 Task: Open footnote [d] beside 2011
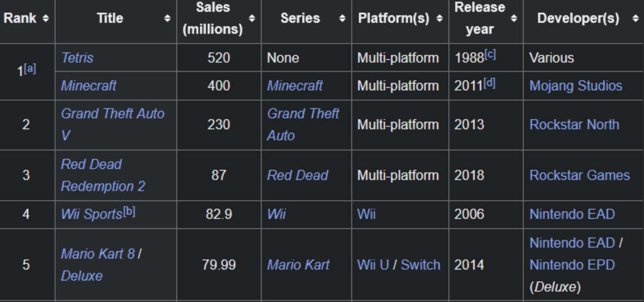pos(489,83)
